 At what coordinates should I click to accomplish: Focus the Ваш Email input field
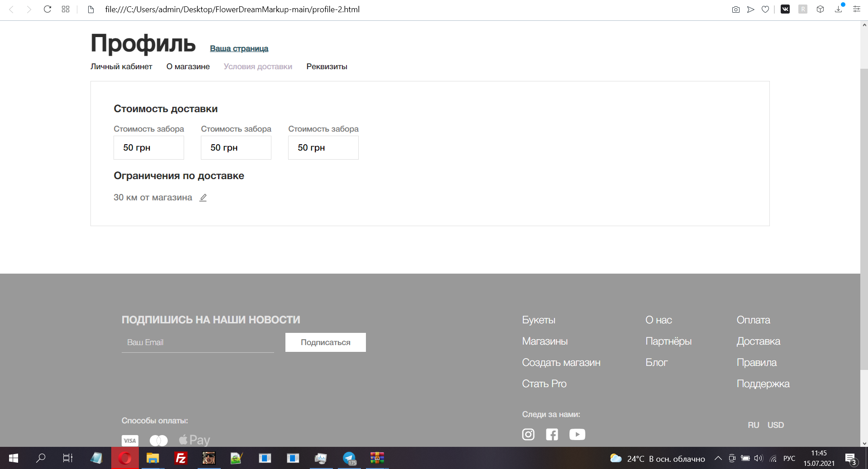click(198, 342)
